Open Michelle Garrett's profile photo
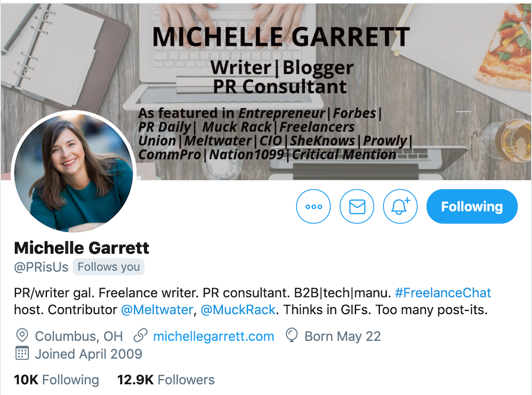The width and height of the screenshot is (532, 395). coord(73,172)
